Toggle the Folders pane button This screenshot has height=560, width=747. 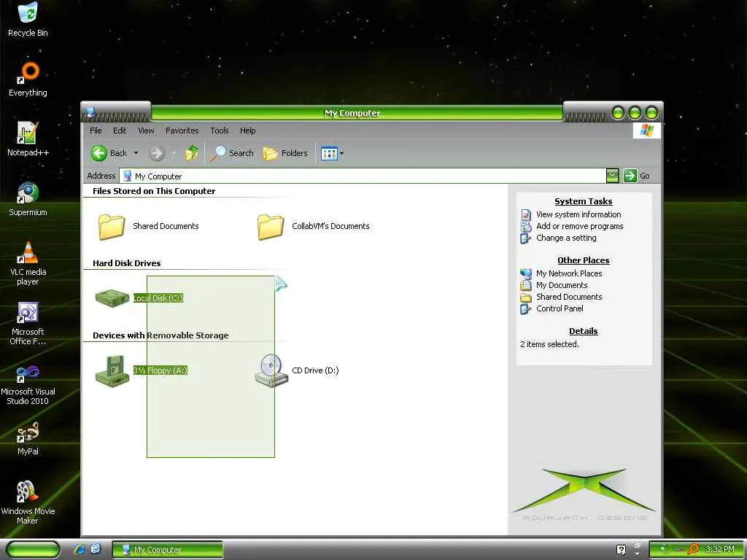point(285,153)
